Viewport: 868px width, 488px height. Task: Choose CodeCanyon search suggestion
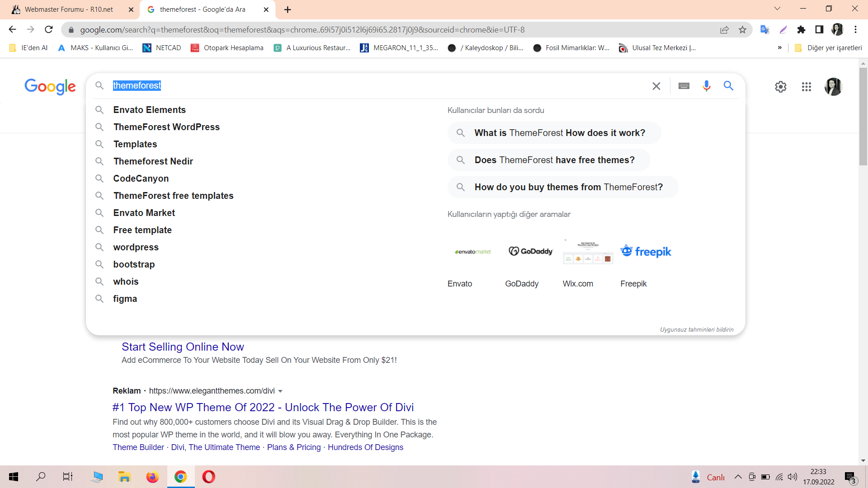[141, 178]
